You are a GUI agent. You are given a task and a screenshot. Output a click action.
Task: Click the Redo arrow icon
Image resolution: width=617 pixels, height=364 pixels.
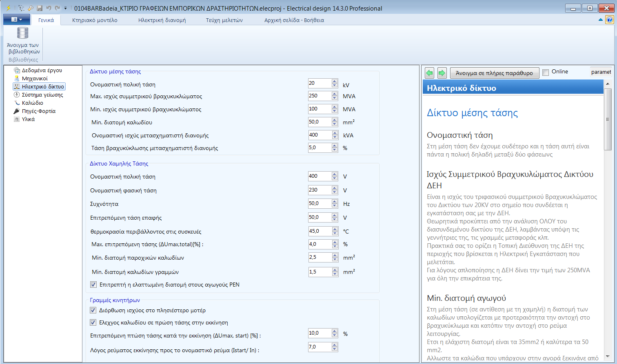pos(55,8)
